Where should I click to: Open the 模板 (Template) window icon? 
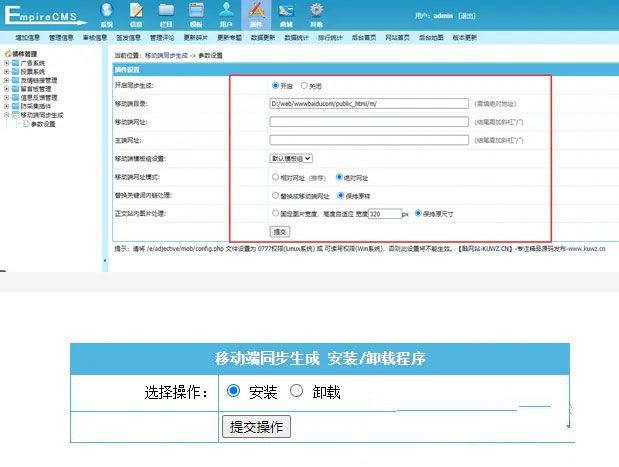[x=196, y=10]
